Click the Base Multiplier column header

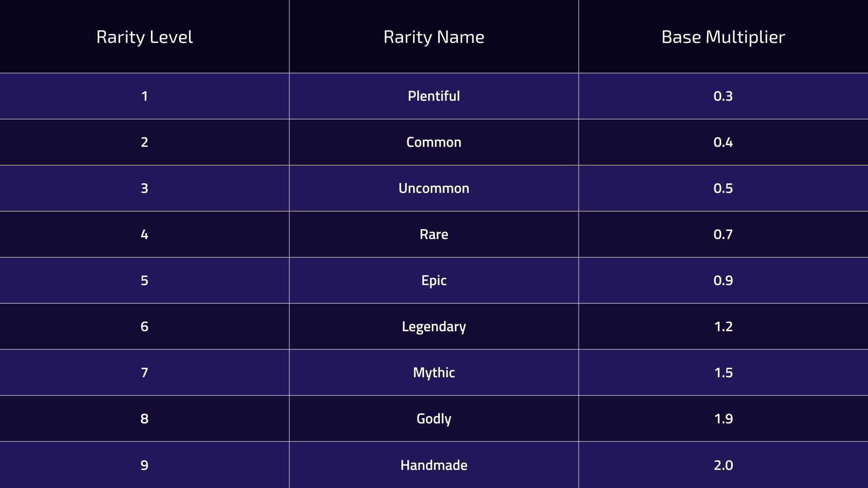(x=723, y=37)
